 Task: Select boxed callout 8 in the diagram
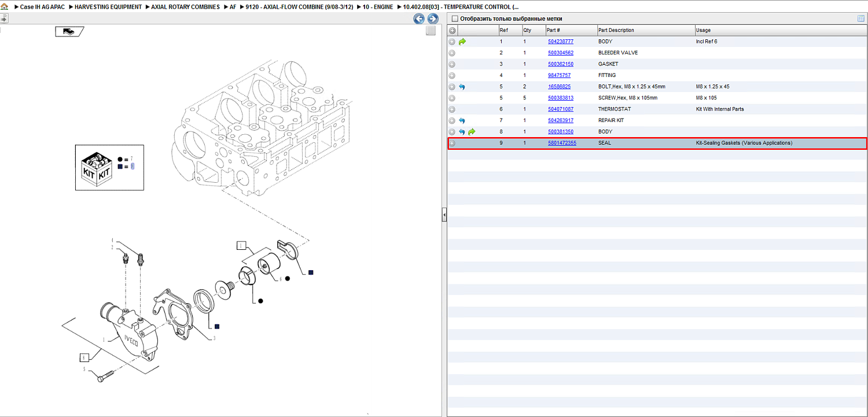click(x=84, y=357)
